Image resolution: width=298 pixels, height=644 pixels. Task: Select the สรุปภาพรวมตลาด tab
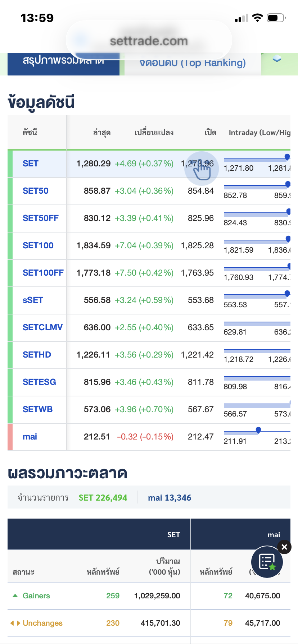[63, 62]
